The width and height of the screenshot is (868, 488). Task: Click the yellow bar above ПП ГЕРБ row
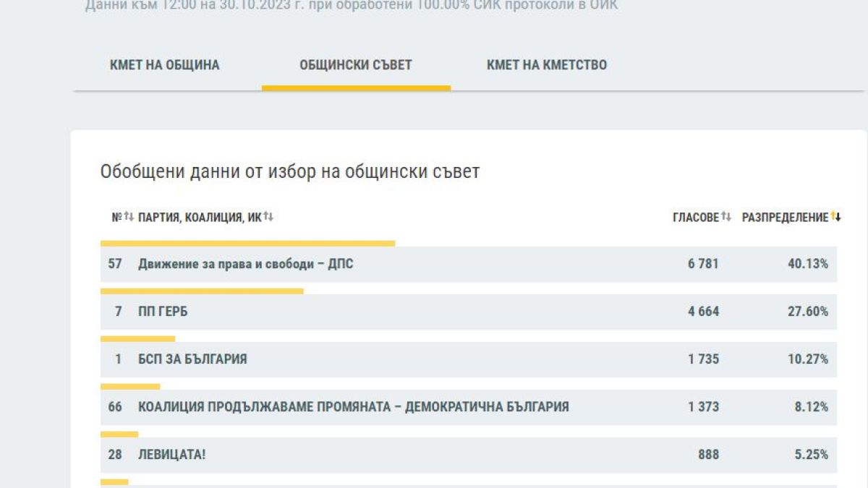coord(202,291)
